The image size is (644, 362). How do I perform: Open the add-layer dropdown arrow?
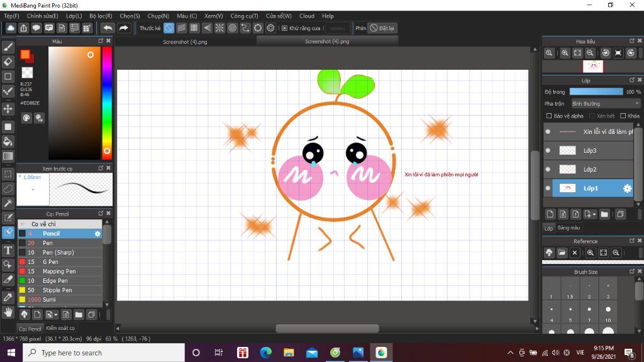tap(594, 214)
